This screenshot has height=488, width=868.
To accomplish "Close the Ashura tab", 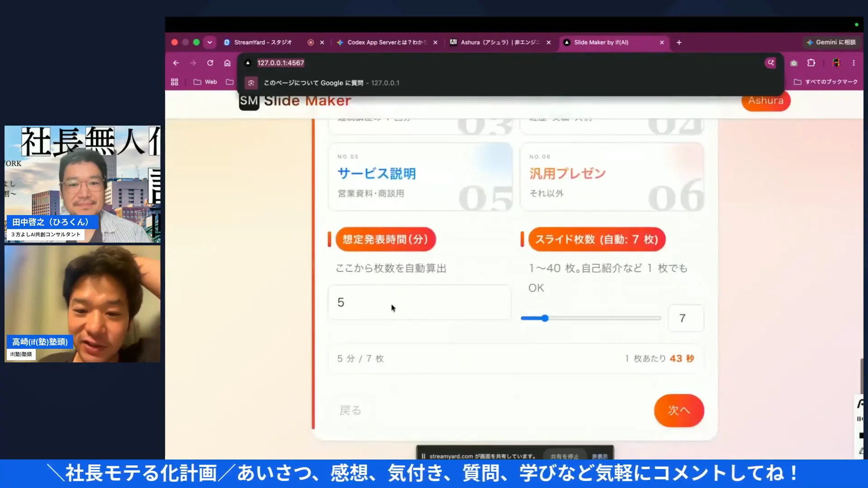I will pos(548,42).
